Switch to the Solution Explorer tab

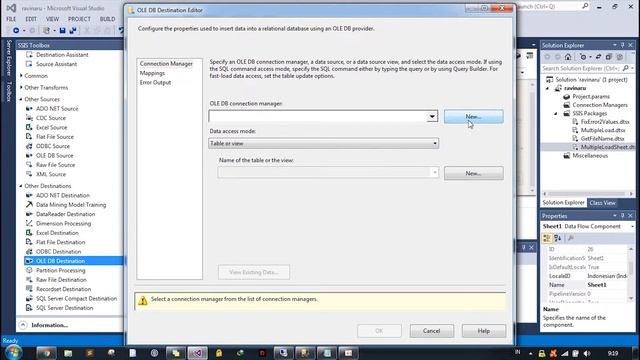point(563,203)
